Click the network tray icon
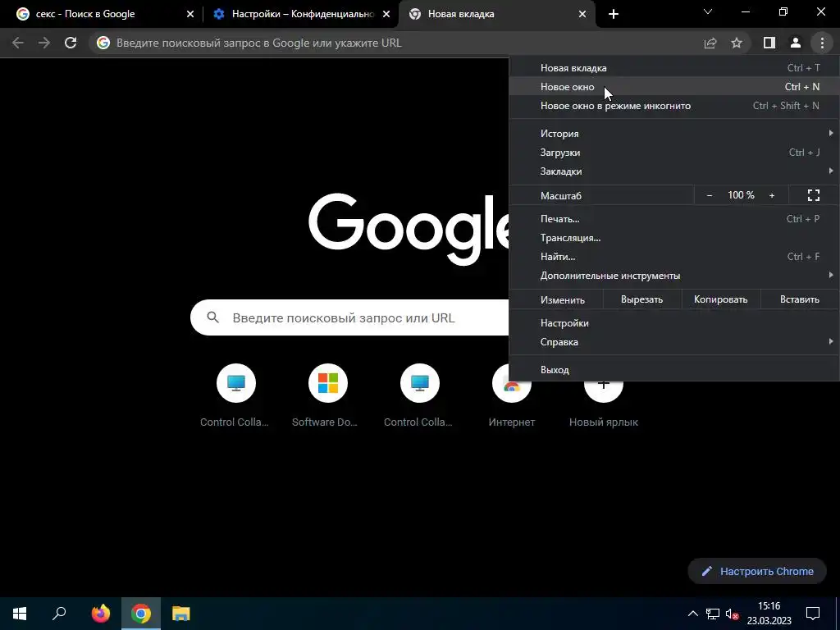The width and height of the screenshot is (840, 630). click(713, 614)
